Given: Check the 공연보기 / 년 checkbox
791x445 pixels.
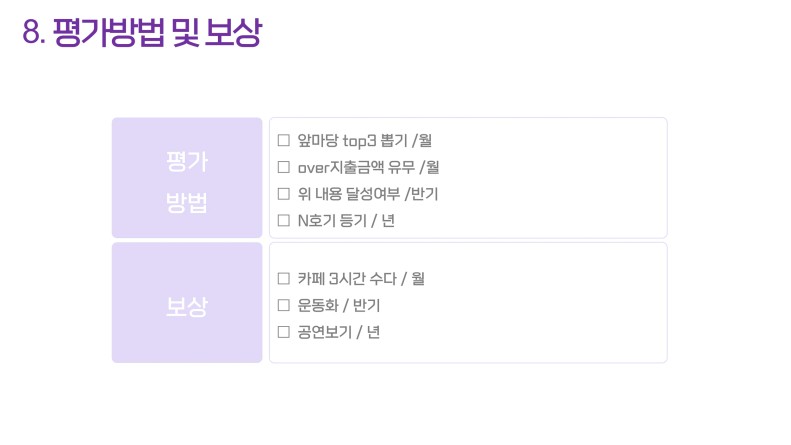Looking at the screenshot, I should click(284, 332).
